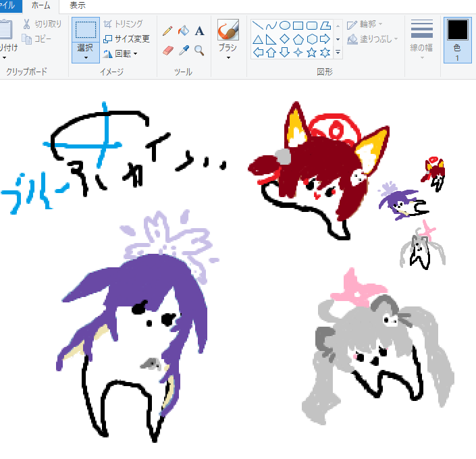Click トリミング crop button
The width and height of the screenshot is (476, 459).
click(x=123, y=24)
